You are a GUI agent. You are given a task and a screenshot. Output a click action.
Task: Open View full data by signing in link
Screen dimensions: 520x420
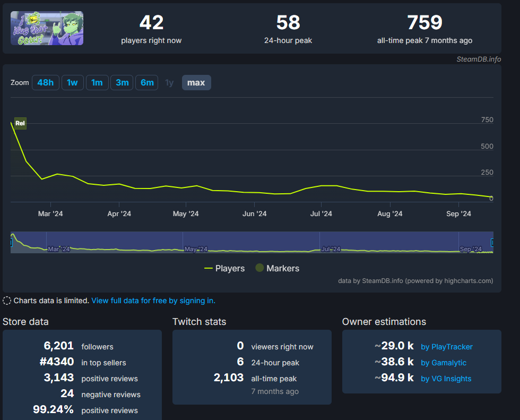[x=153, y=301]
